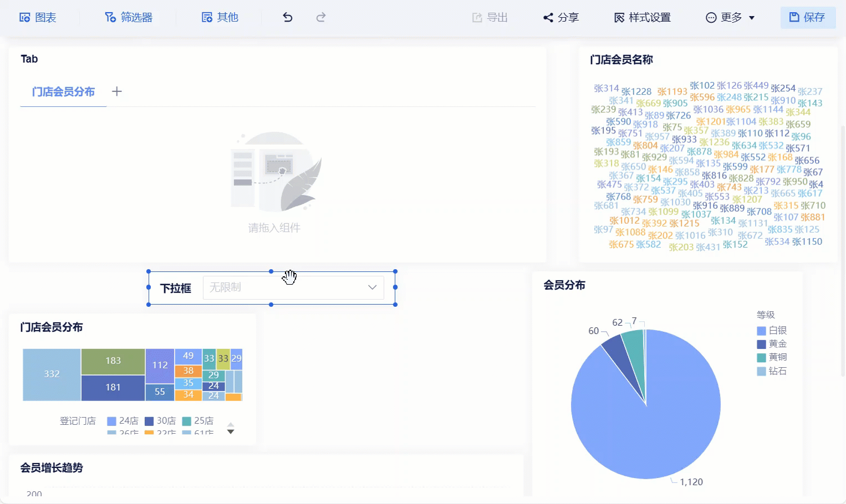
Task: Expand the 更多 more dropdown
Action: [x=730, y=17]
